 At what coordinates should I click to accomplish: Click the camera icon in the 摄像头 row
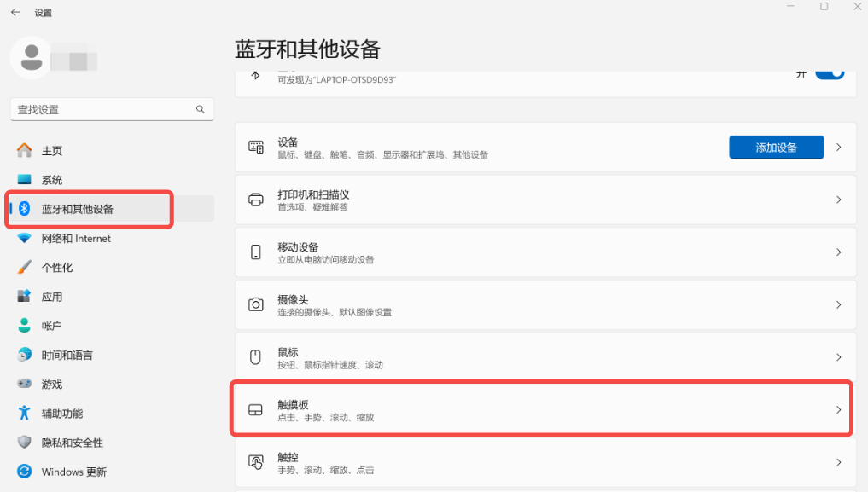click(256, 305)
